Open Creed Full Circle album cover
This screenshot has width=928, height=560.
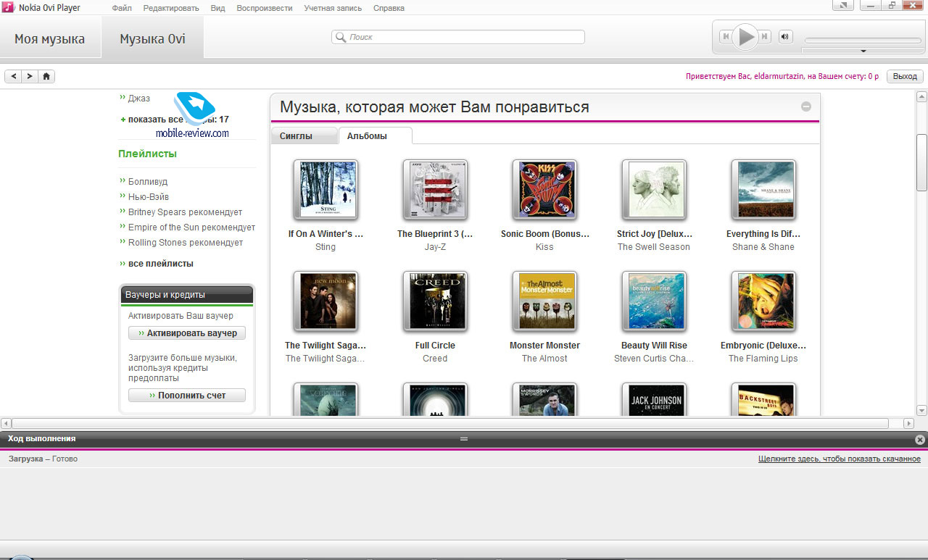pyautogui.click(x=435, y=301)
